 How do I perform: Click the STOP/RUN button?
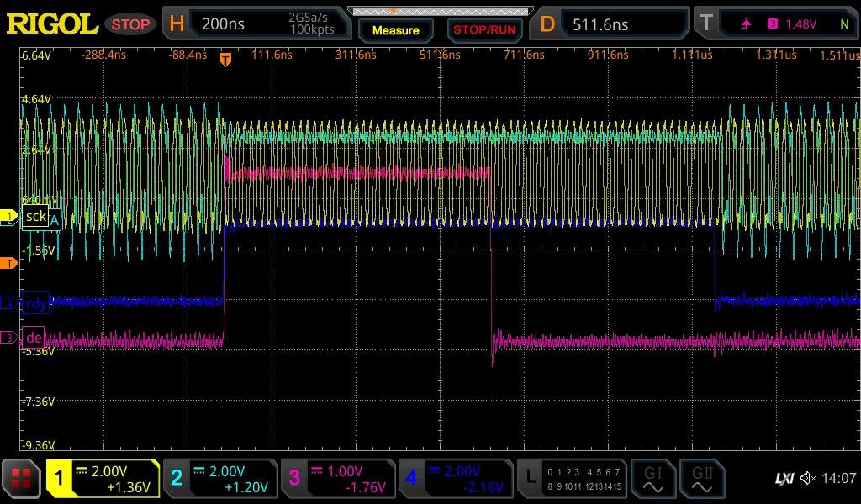coord(483,30)
